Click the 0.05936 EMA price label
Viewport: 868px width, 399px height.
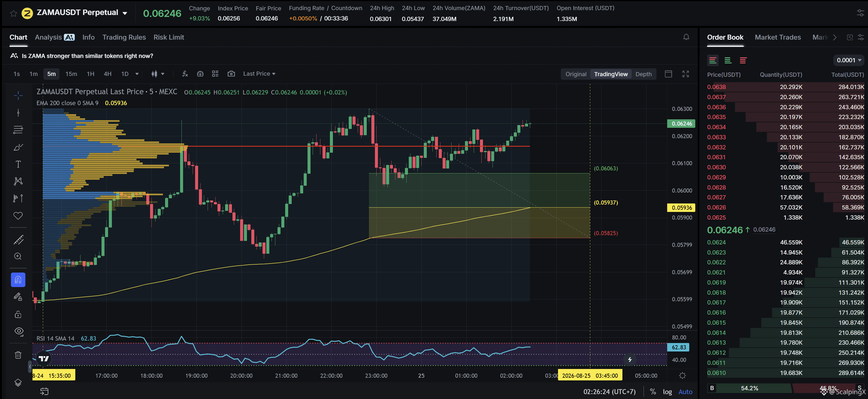pyautogui.click(x=681, y=208)
